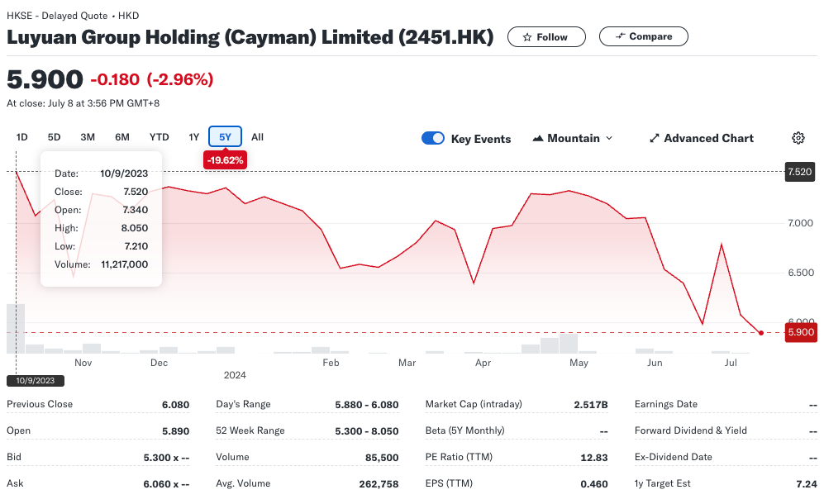Viewport: 824px width, 504px height.
Task: Choose the YTD range tab
Action: click(160, 137)
